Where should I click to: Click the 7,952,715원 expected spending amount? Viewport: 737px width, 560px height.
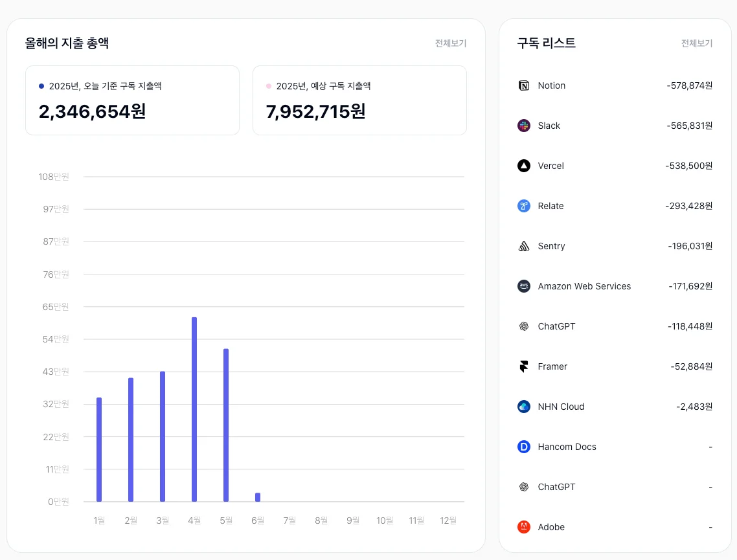315,111
